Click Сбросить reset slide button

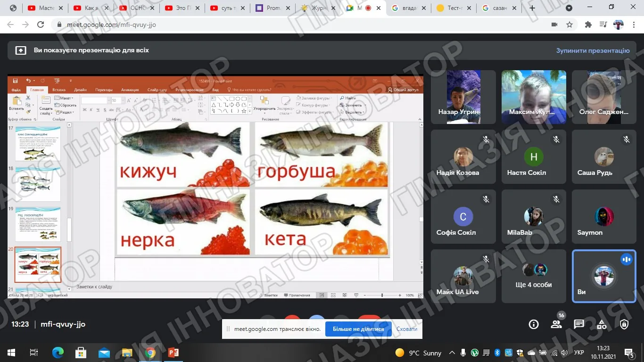tap(66, 105)
